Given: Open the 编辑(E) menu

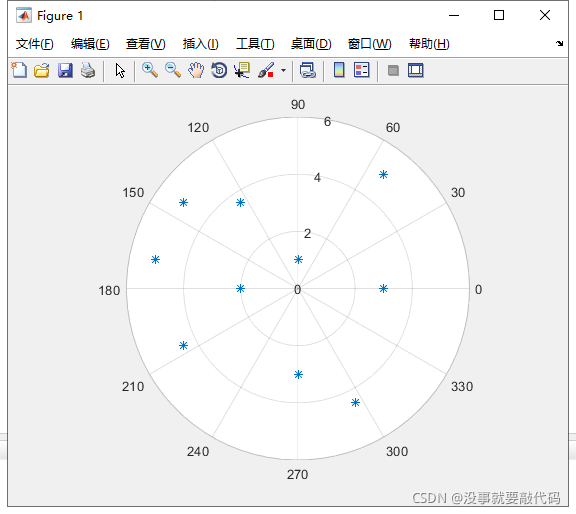Looking at the screenshot, I should tap(90, 44).
